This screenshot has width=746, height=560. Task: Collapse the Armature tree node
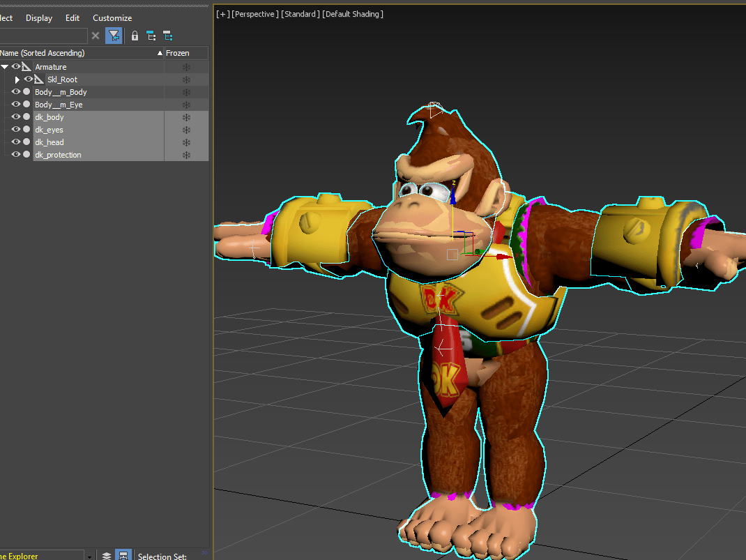click(x=5, y=67)
